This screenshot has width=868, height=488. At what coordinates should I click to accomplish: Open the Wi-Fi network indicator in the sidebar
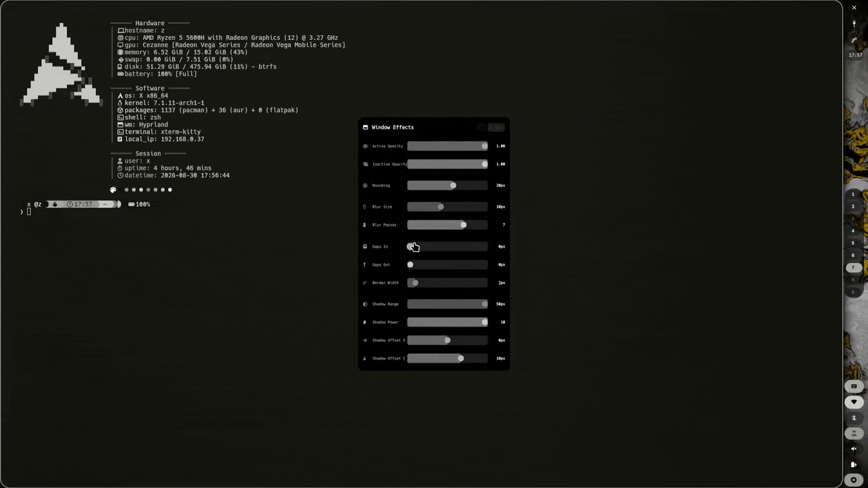(x=854, y=402)
